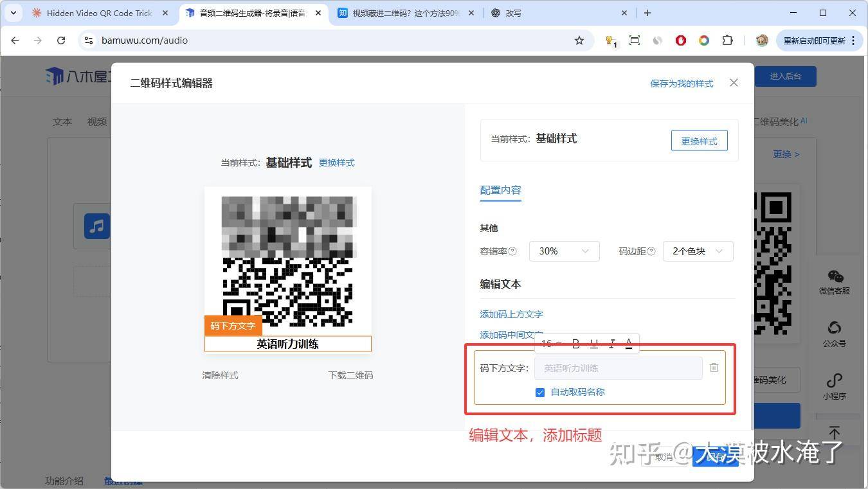Open a new browser tab
The height and width of the screenshot is (489, 868).
point(647,13)
